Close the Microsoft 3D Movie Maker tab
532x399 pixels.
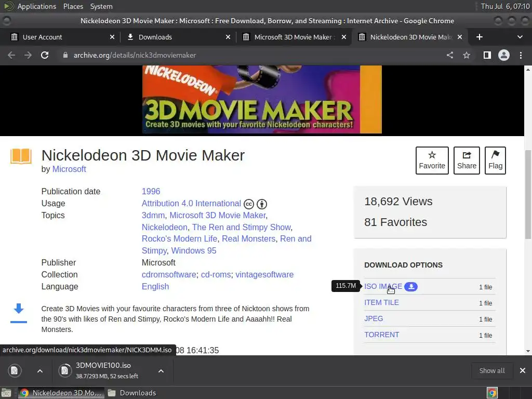tap(344, 37)
